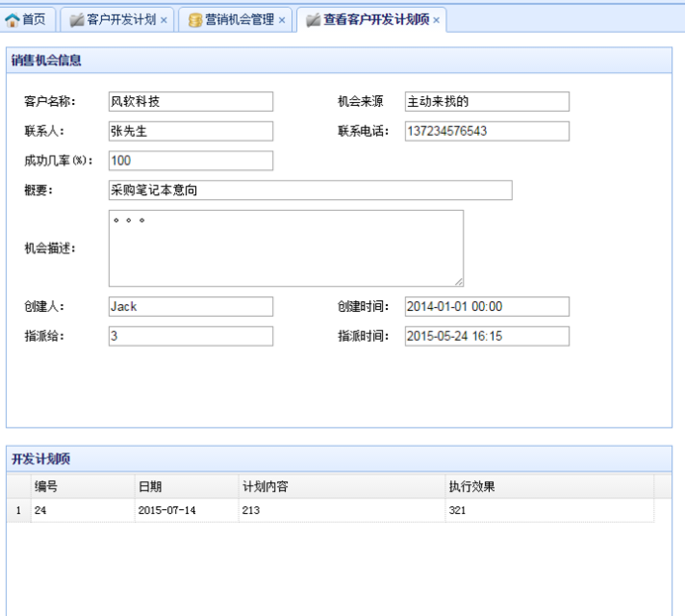Click the 查看客户开发计划项 tab icon
The image size is (685, 616).
pyautogui.click(x=313, y=20)
